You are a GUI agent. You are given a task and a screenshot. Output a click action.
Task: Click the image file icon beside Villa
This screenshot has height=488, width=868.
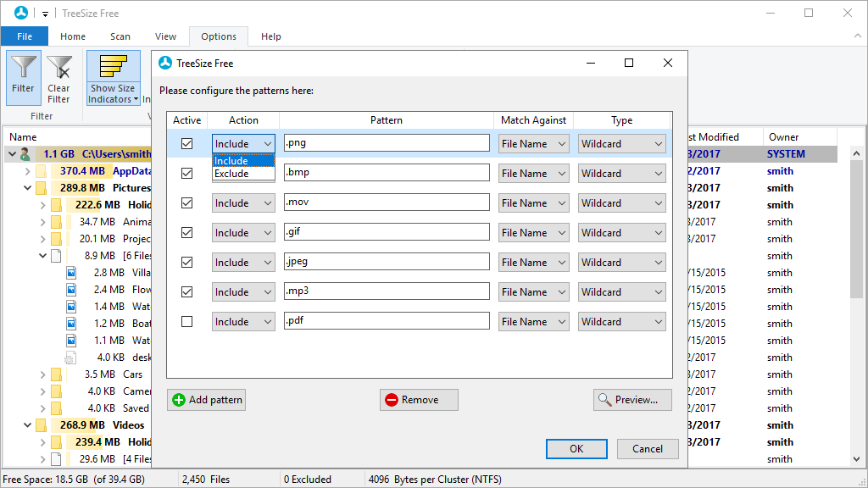(x=70, y=272)
